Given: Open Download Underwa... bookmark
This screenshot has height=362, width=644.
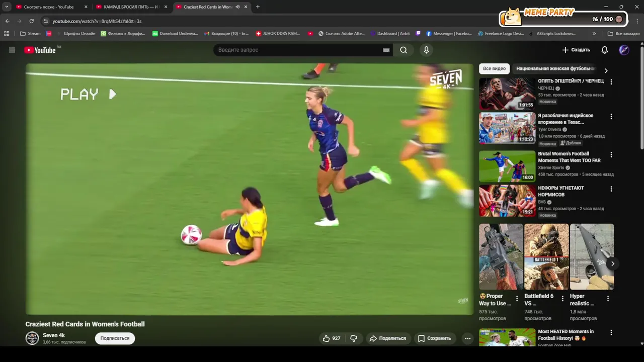Looking at the screenshot, I should (x=175, y=34).
